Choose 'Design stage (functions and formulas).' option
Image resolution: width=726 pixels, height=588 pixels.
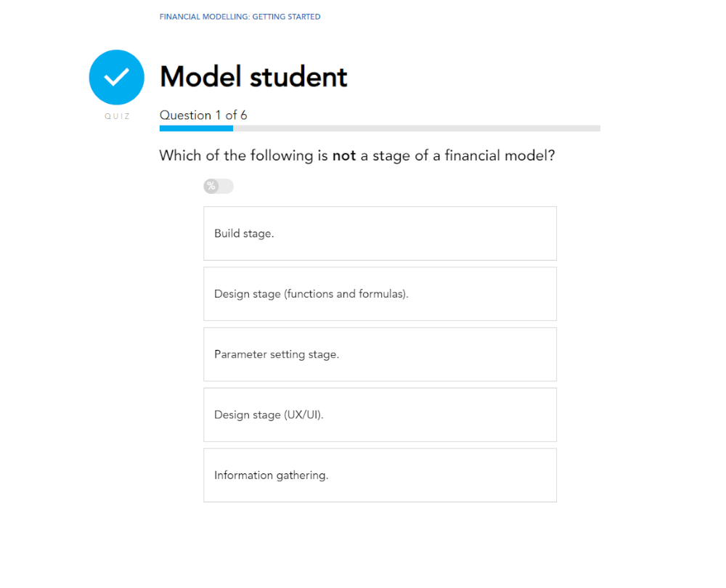[x=380, y=294]
